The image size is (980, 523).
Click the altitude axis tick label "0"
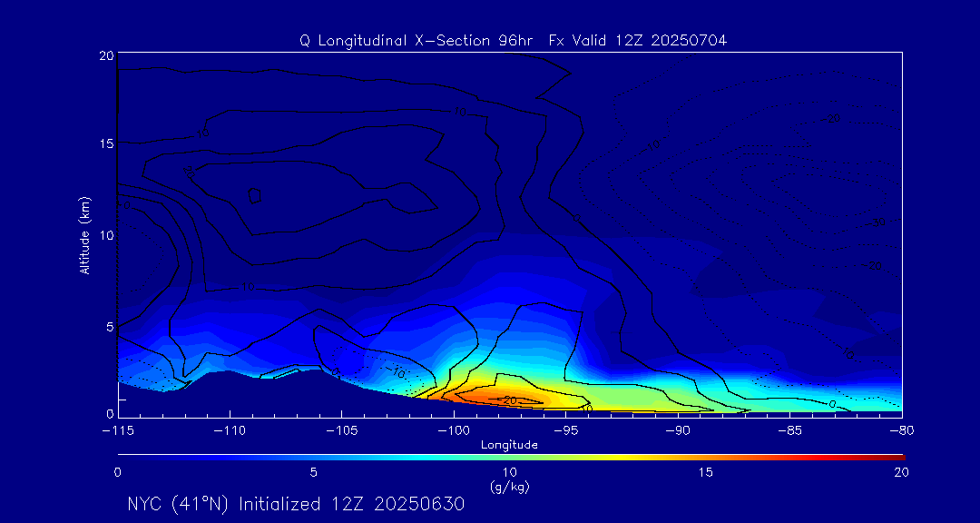tap(110, 413)
